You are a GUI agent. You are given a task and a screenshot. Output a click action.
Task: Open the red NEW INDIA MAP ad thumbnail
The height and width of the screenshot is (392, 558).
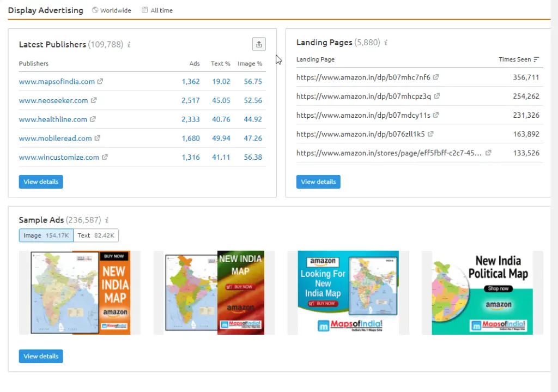[x=214, y=293]
